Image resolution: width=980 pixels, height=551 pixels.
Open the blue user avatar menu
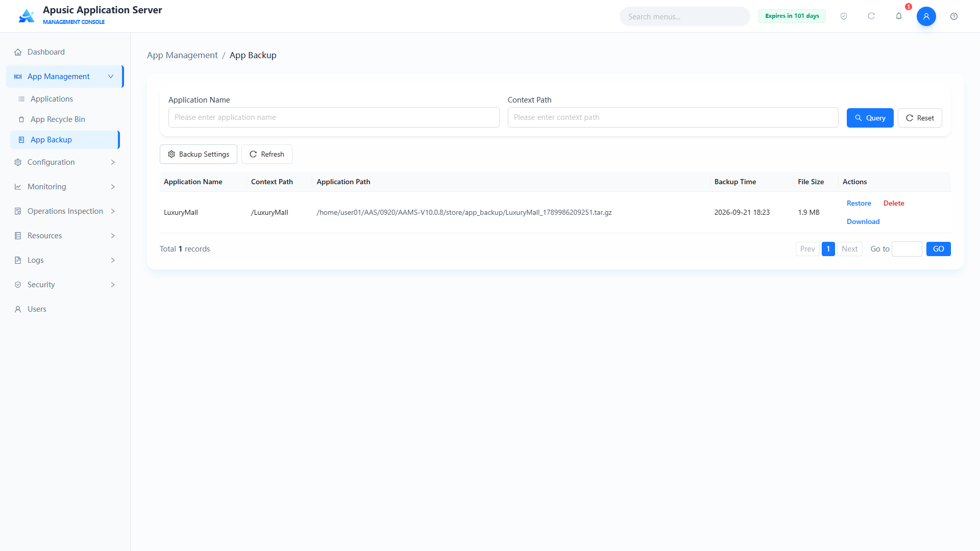click(x=926, y=16)
